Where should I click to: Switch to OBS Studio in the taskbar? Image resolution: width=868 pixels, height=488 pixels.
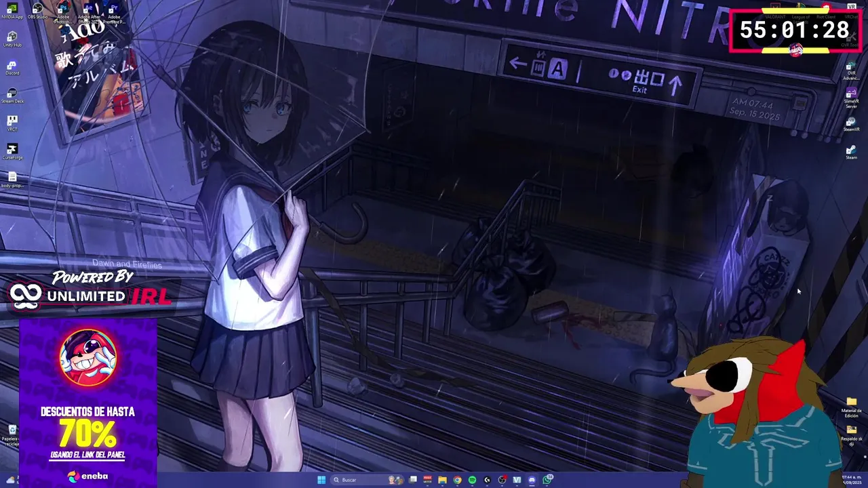502,480
